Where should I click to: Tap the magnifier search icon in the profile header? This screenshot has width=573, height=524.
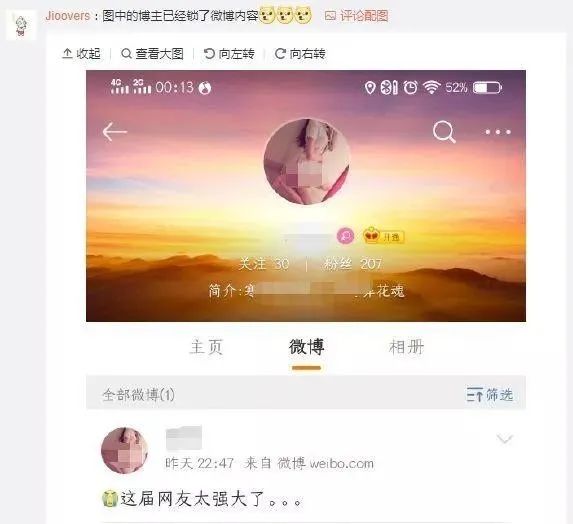(444, 132)
